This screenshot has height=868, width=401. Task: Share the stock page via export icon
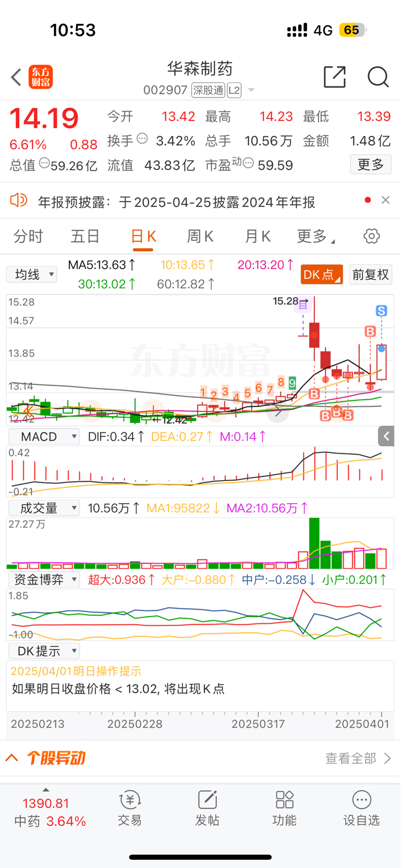point(335,77)
